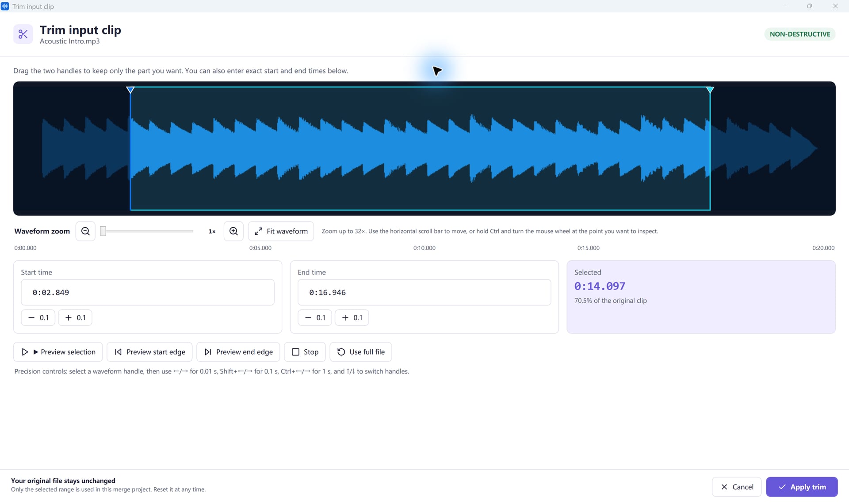Select the right trim end handle
This screenshot has height=504, width=849.
click(x=710, y=90)
